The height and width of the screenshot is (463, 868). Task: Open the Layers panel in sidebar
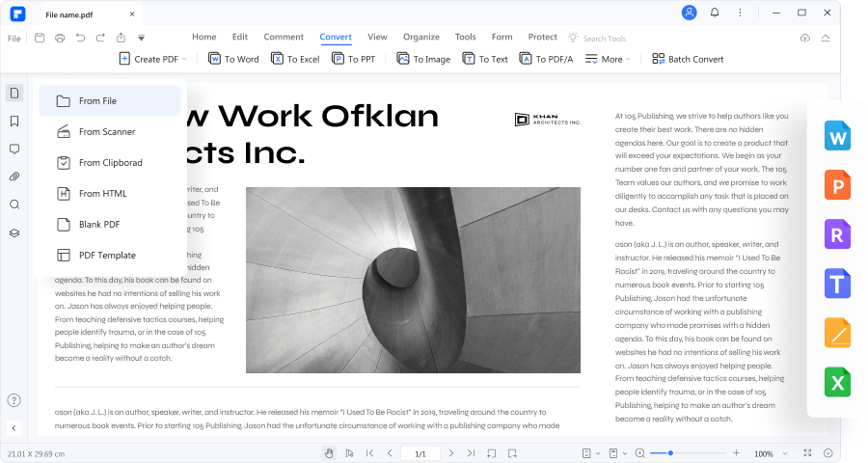click(14, 233)
